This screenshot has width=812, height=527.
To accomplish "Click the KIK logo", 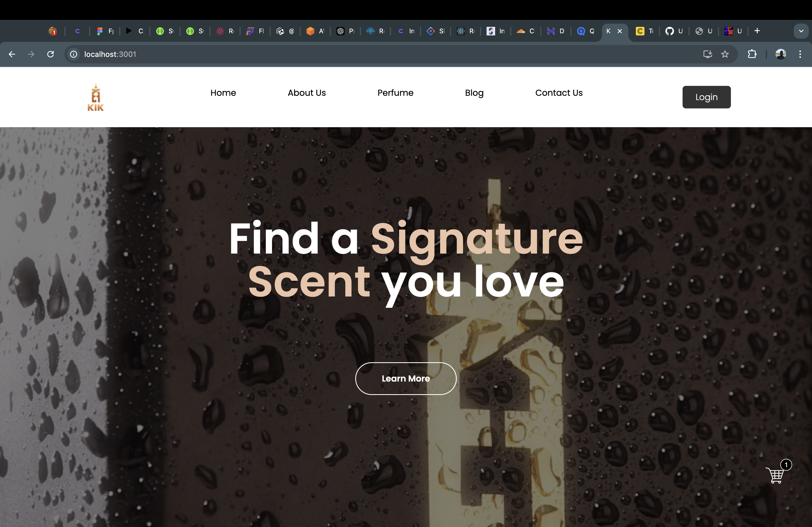I will [x=96, y=97].
